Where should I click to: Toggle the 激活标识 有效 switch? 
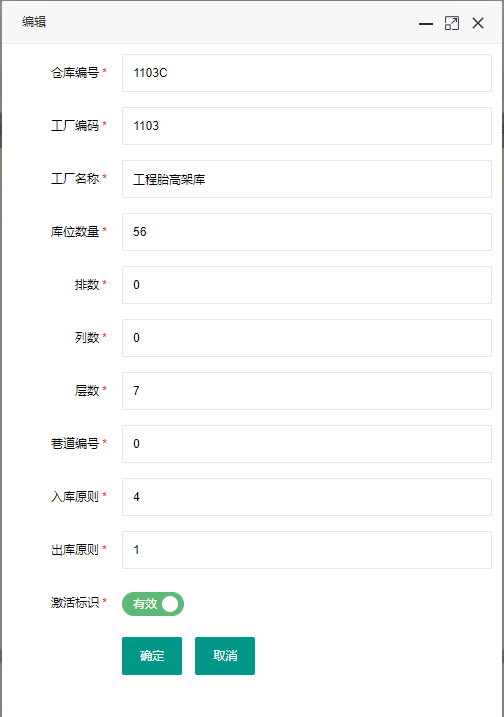153,604
